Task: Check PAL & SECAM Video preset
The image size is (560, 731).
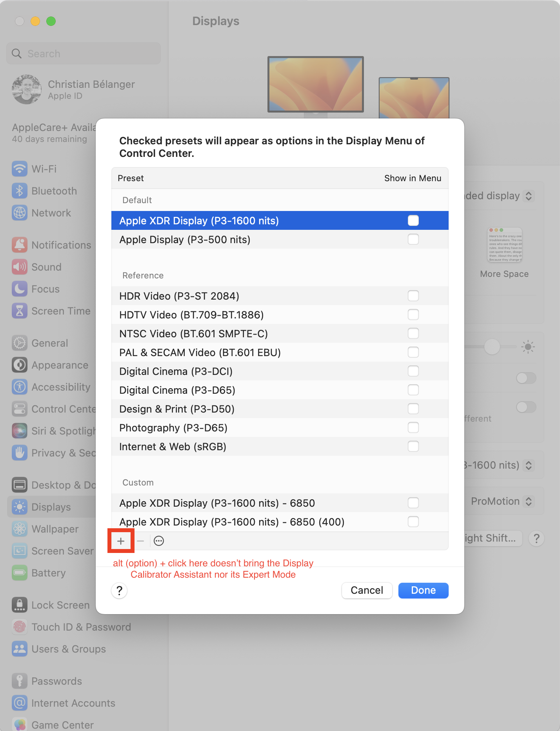Action: [413, 352]
